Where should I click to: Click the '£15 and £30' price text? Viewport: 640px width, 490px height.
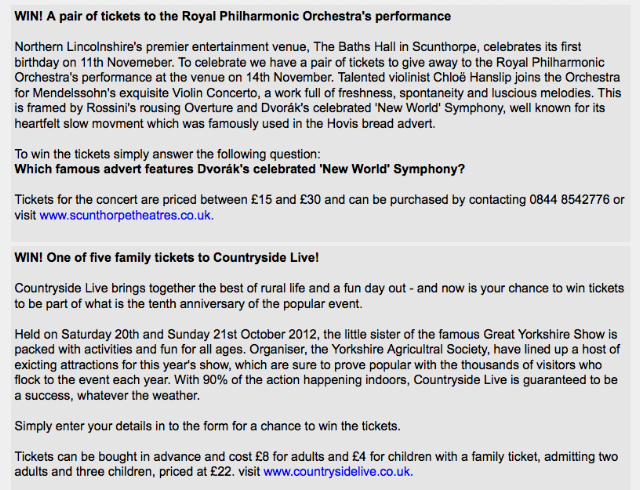(286, 200)
